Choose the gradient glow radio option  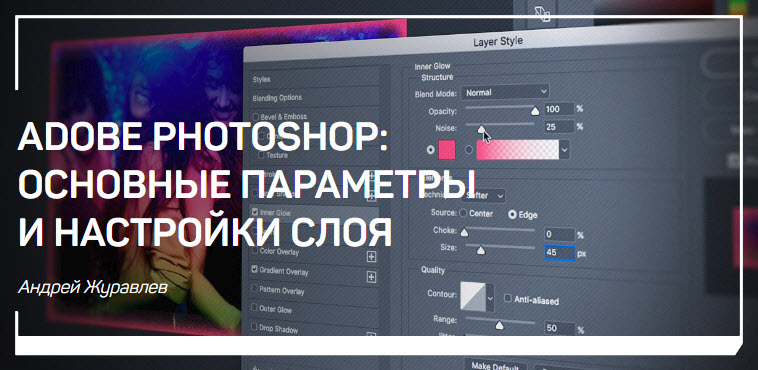(x=468, y=150)
